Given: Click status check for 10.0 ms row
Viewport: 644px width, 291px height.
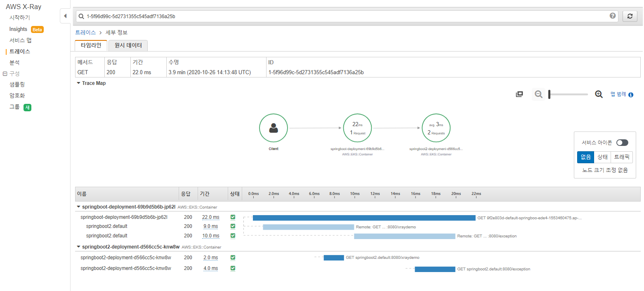Looking at the screenshot, I should point(233,236).
